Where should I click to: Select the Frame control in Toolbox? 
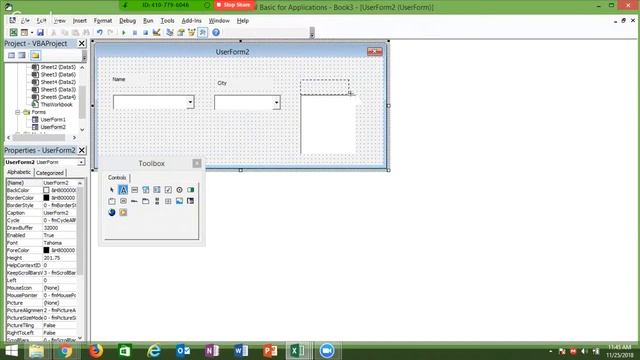112,201
